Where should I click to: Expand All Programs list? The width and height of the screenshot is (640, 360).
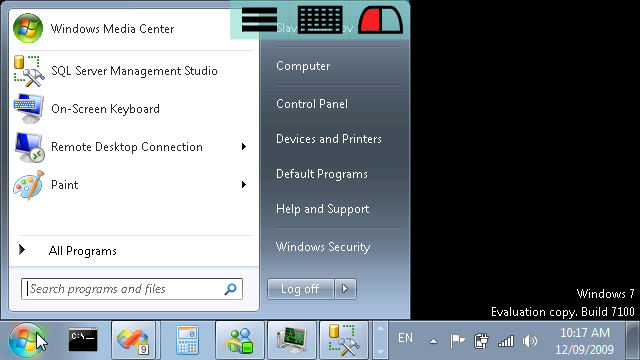point(133,251)
